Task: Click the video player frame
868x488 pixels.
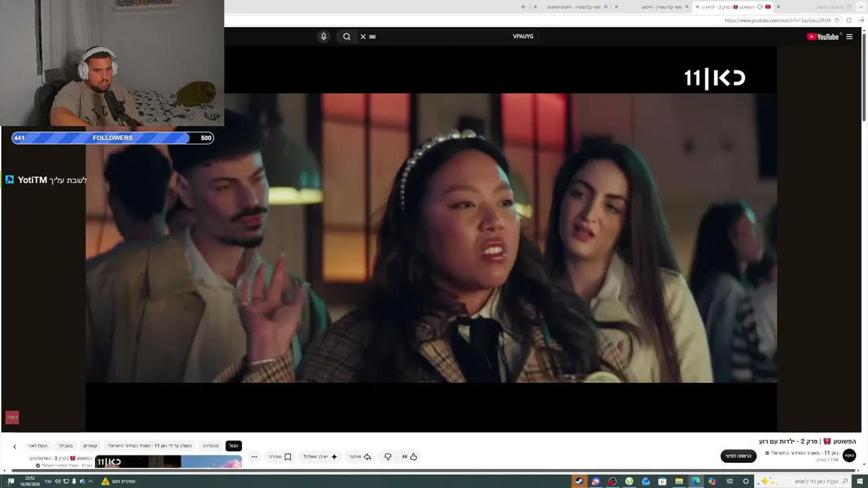Action: click(431, 238)
